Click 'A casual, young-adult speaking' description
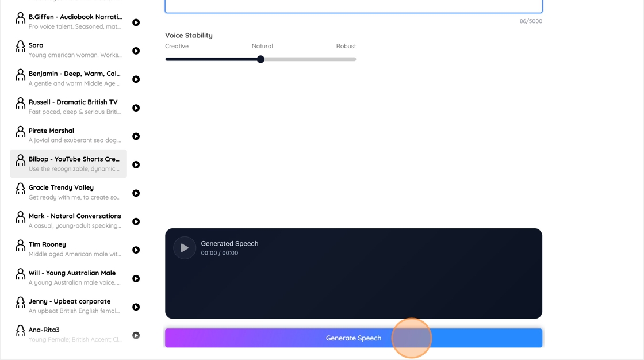This screenshot has width=644, height=360. tap(75, 225)
